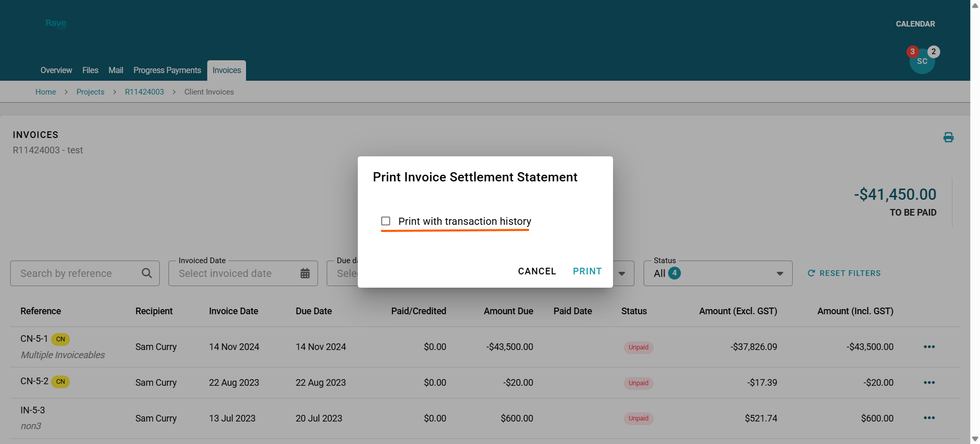Click the SC user avatar
Viewport: 980px width, 444px height.
click(x=922, y=61)
